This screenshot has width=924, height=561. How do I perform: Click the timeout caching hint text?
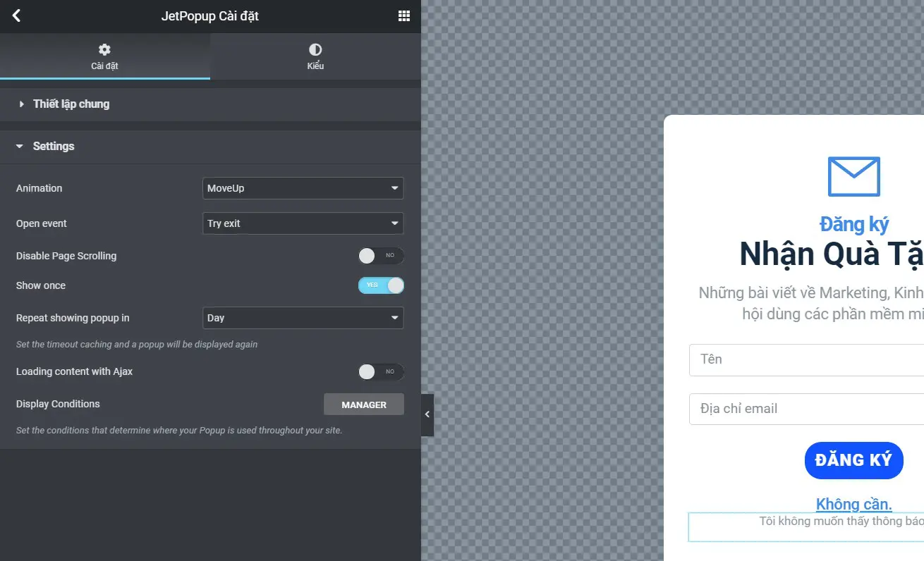coord(137,345)
